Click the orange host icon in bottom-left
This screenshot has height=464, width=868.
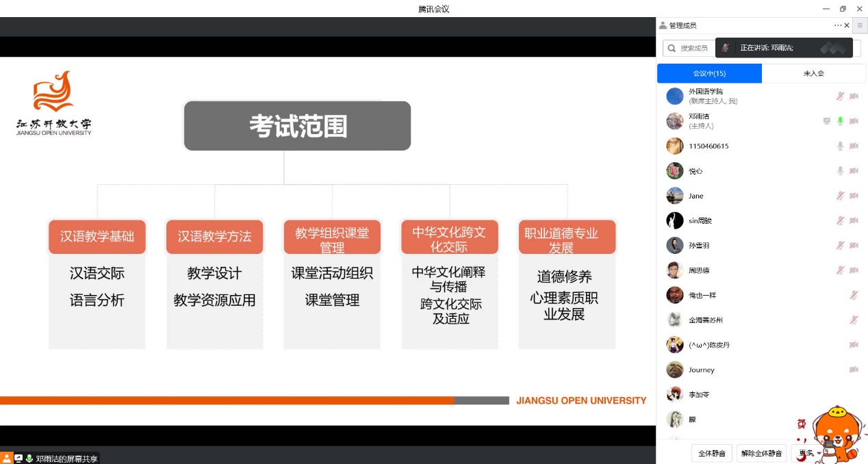coord(7,458)
